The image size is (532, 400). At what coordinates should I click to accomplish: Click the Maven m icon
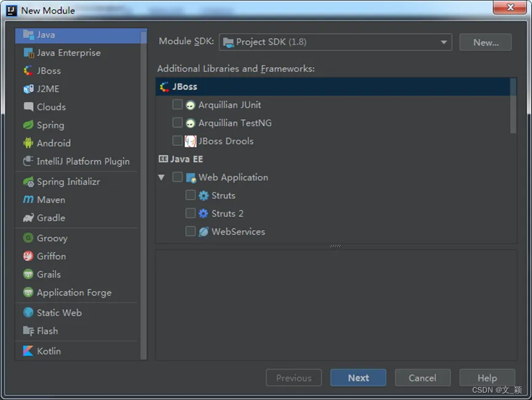tap(28, 199)
